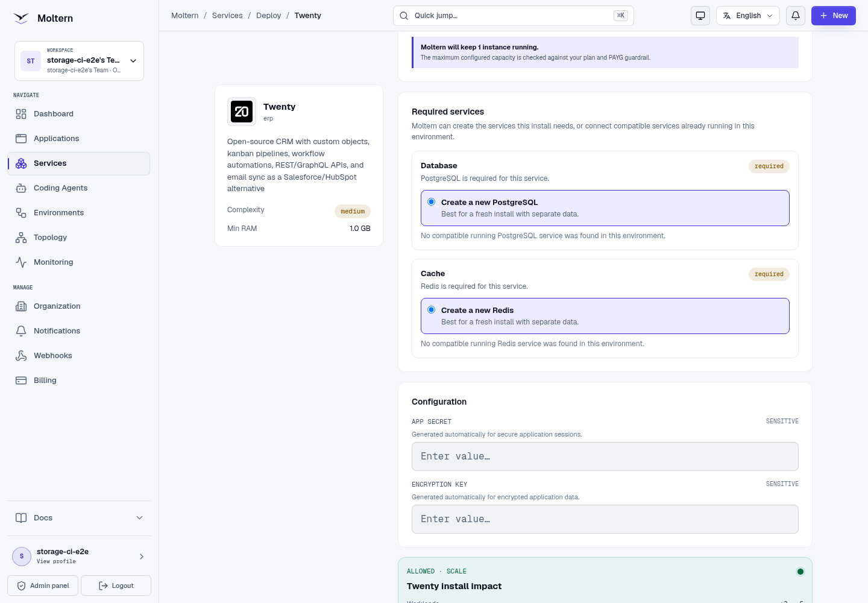Screen dimensions: 868x603
Task: Open Topology view
Action: (78, 238)
